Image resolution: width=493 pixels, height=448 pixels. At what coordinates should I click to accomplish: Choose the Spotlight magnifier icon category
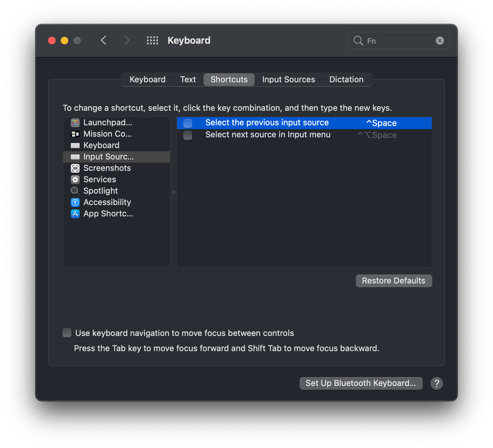[x=75, y=191]
